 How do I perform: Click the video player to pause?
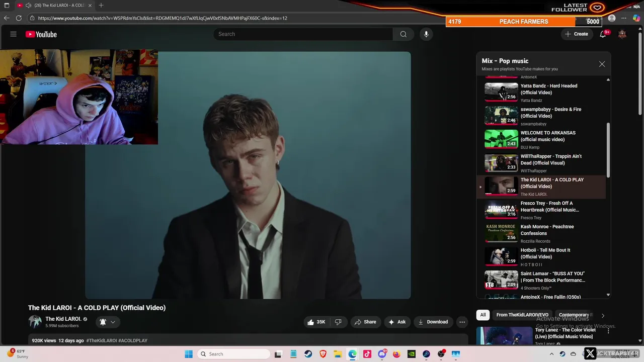(x=248, y=175)
